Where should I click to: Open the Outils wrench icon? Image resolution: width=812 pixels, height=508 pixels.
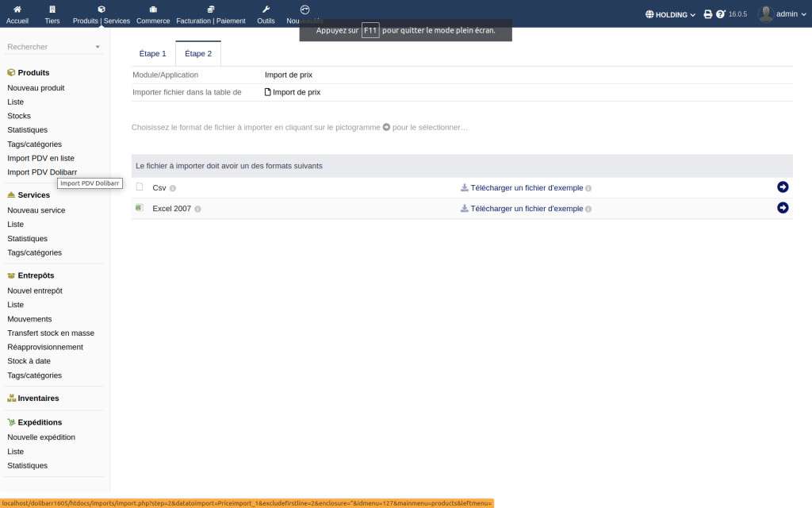(x=266, y=10)
